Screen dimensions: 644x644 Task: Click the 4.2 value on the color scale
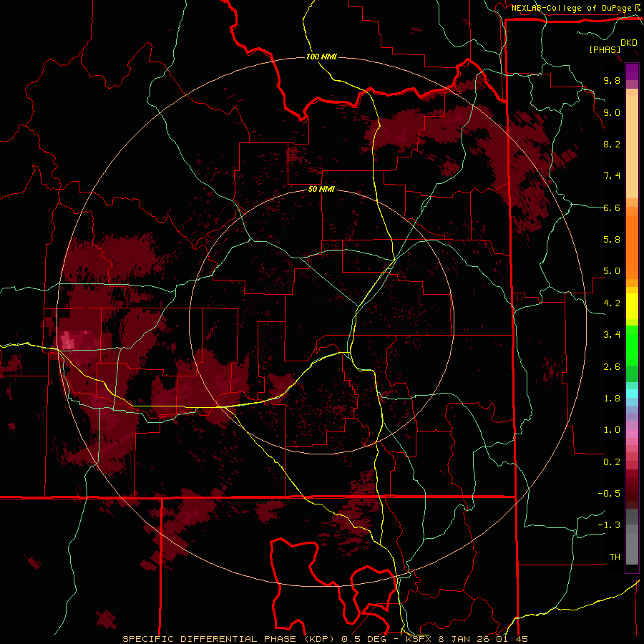pos(612,303)
